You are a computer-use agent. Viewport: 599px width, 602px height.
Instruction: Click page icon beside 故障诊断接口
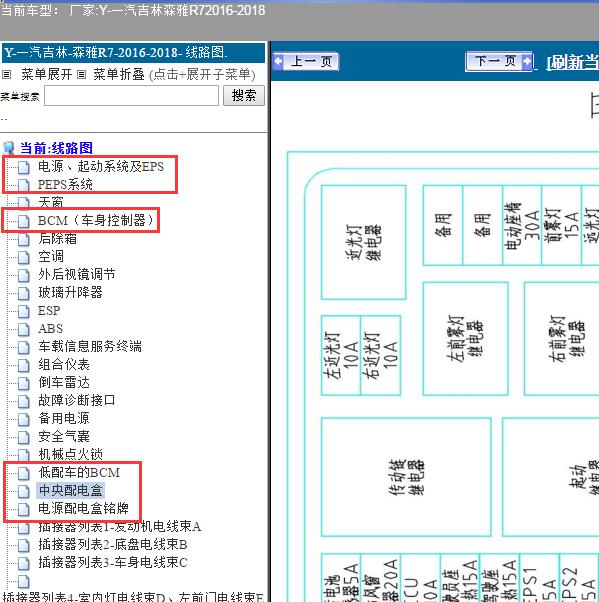point(23,401)
